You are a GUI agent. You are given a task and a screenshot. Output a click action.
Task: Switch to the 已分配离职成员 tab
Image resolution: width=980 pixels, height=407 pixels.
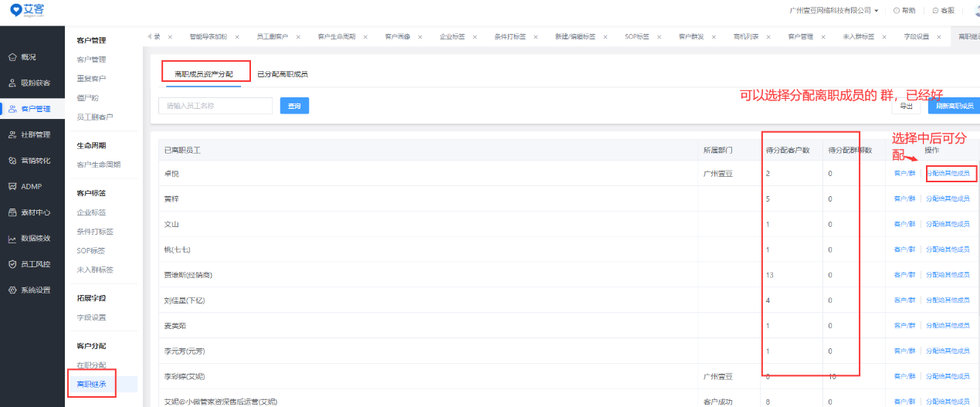282,74
